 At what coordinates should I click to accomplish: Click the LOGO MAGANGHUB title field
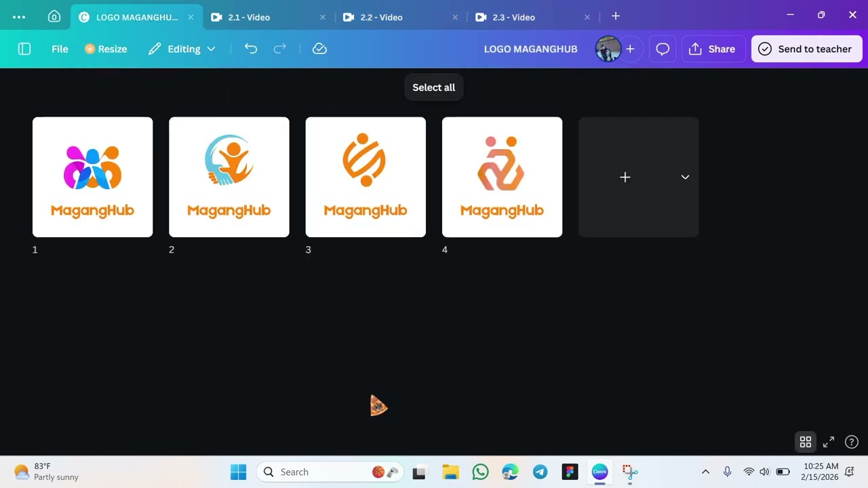point(530,49)
